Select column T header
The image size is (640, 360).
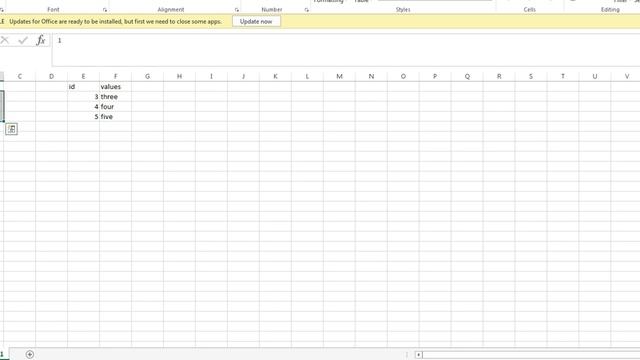click(563, 76)
